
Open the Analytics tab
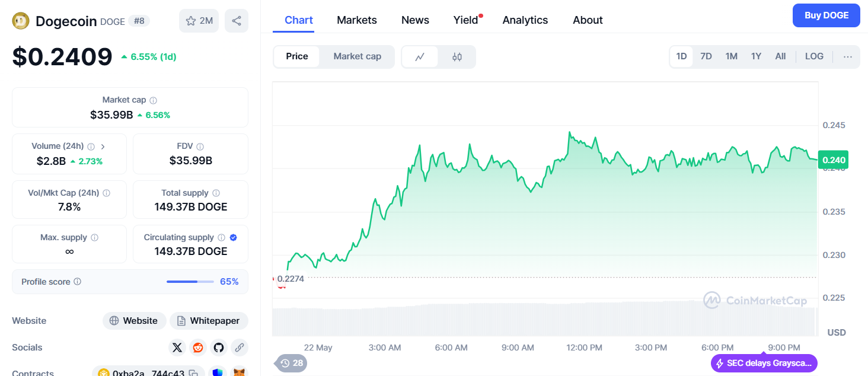pos(525,20)
